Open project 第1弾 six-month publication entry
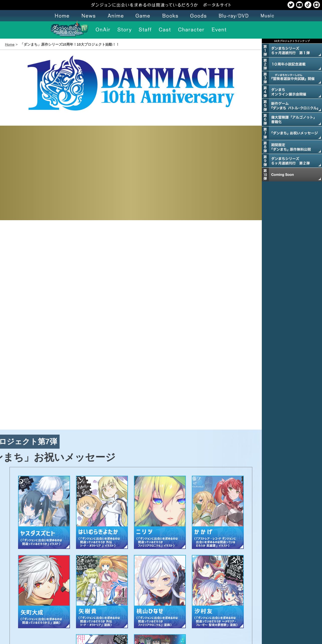 [x=292, y=50]
